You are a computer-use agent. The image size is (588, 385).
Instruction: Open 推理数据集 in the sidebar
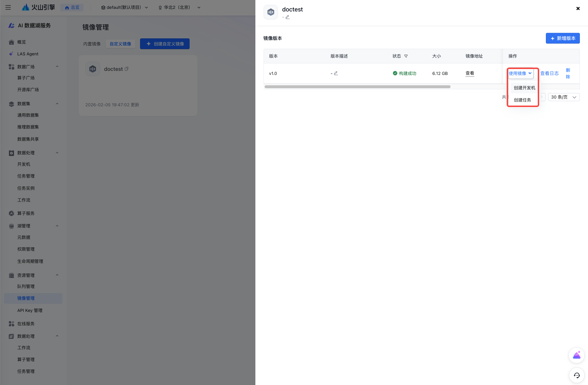point(28,127)
